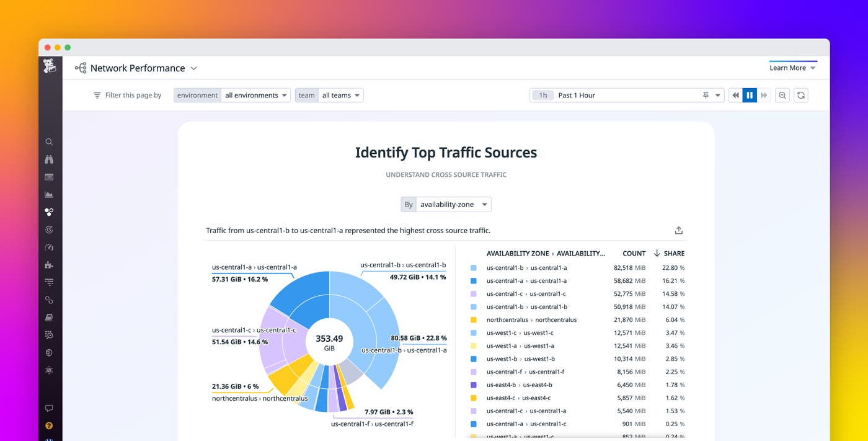
Task: Expand the availability-zone grouping dropdown
Action: click(x=453, y=204)
